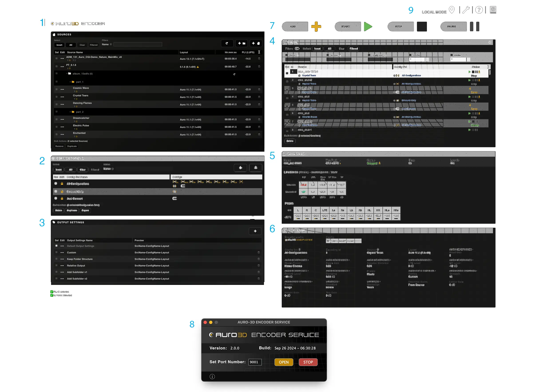Collapse the part_2 folder
551x392 pixels.
[70, 112]
